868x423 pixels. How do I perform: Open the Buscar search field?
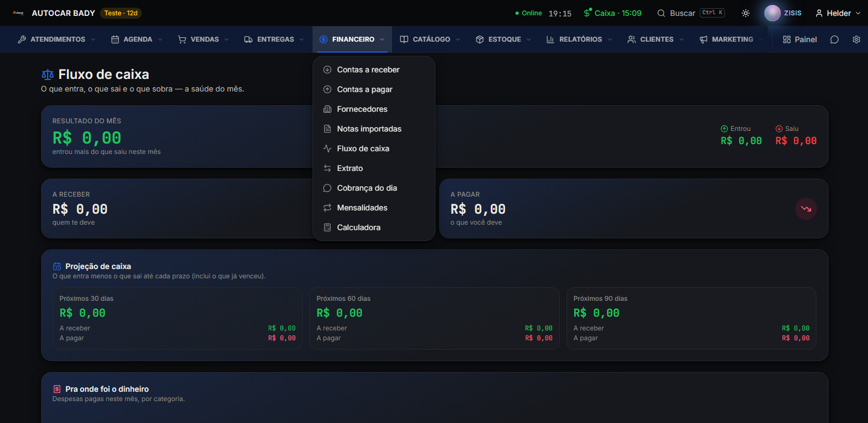coord(691,13)
